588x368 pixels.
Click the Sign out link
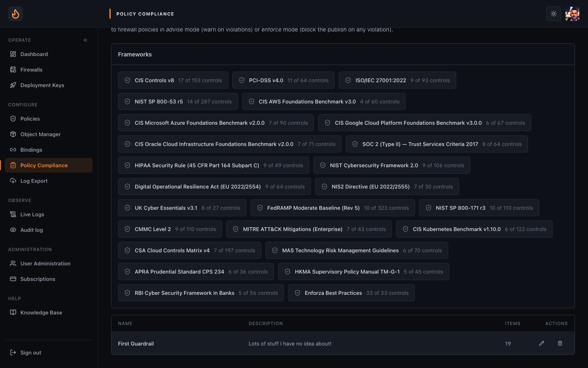pyautogui.click(x=49, y=352)
